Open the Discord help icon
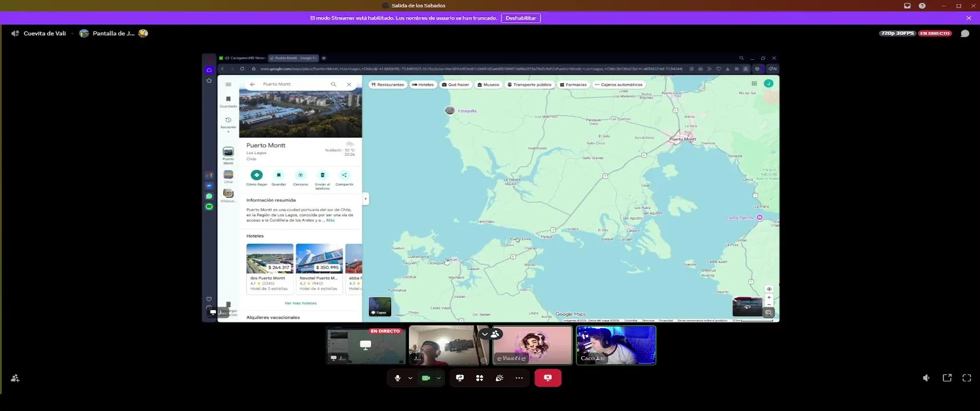The image size is (980, 411). coord(922,6)
